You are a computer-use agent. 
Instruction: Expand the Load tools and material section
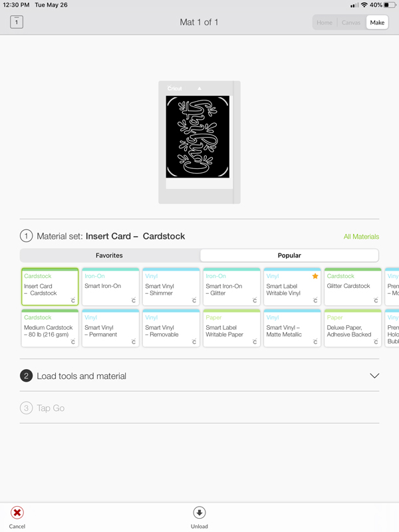coord(82,376)
